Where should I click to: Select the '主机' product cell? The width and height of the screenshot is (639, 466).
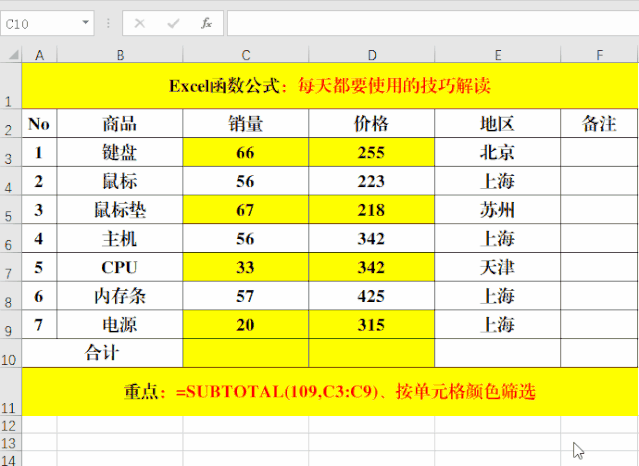point(120,238)
